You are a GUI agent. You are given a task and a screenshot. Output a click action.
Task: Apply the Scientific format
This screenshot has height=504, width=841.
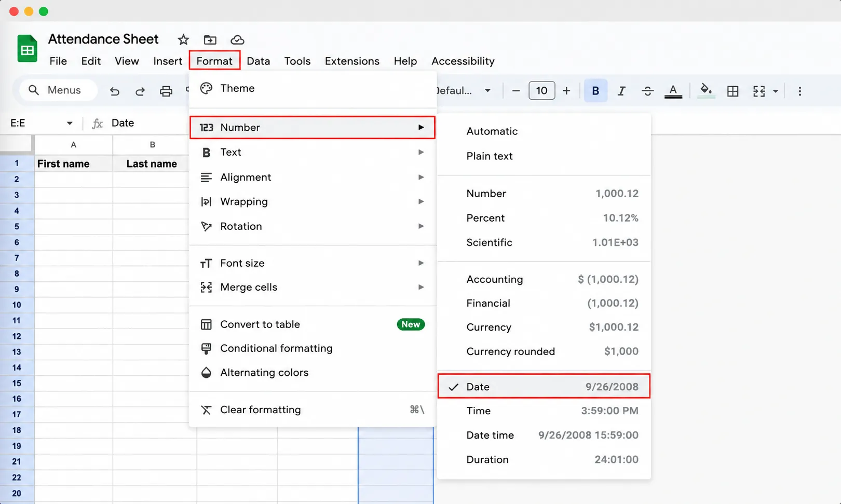(x=544, y=242)
